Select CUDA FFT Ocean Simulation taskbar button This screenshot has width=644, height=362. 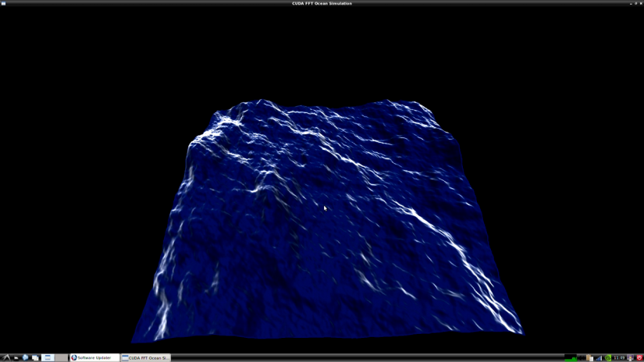[x=146, y=358]
